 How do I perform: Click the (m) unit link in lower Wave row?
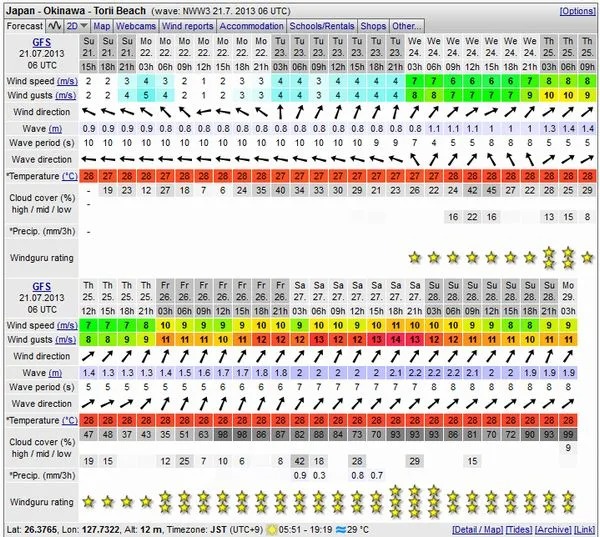click(55, 373)
